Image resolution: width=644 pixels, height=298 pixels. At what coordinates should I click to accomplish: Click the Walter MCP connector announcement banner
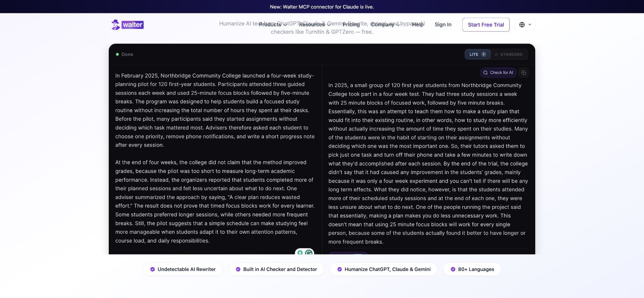click(322, 7)
